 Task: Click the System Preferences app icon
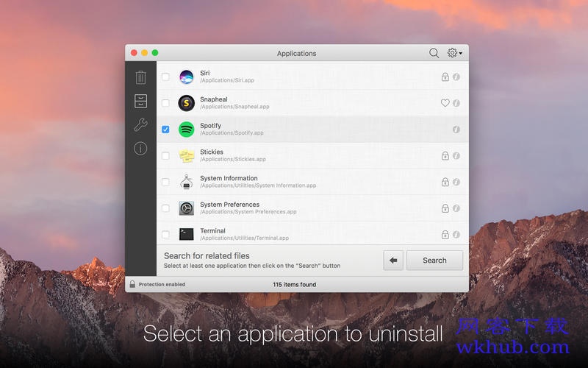click(187, 208)
